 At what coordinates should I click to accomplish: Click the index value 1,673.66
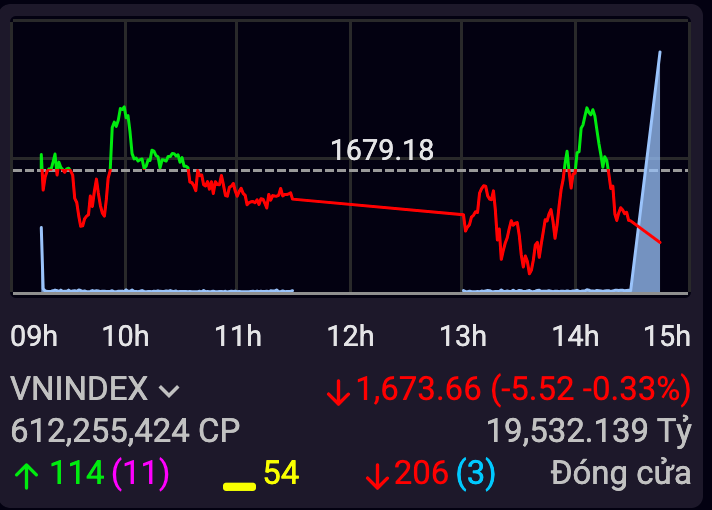(418, 388)
